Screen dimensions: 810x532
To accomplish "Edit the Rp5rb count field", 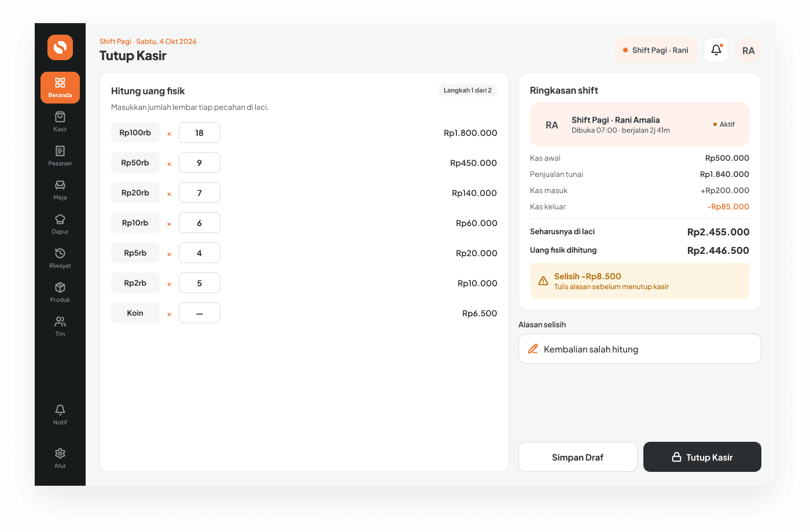I will pyautogui.click(x=200, y=253).
